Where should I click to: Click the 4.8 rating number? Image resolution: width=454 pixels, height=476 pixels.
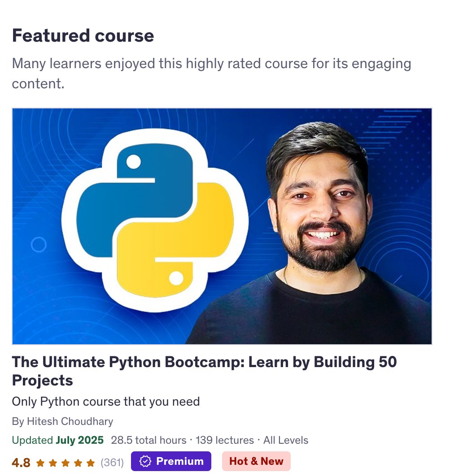click(x=21, y=463)
